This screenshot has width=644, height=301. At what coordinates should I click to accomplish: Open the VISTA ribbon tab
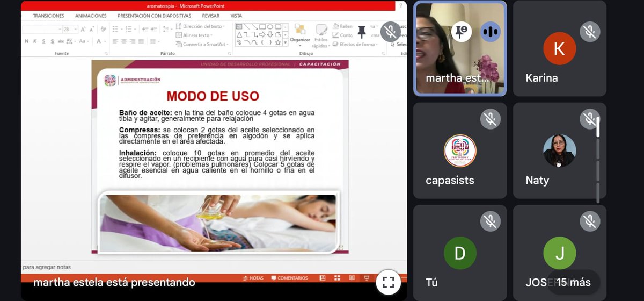click(x=236, y=16)
